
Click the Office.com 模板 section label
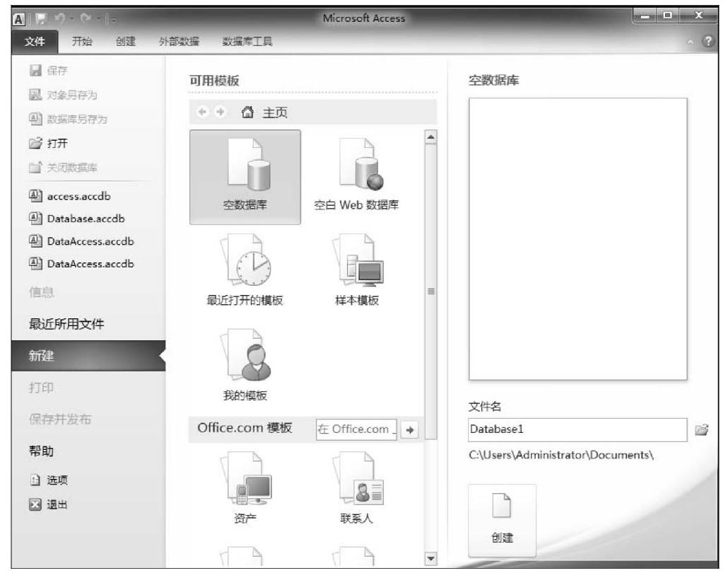(245, 427)
